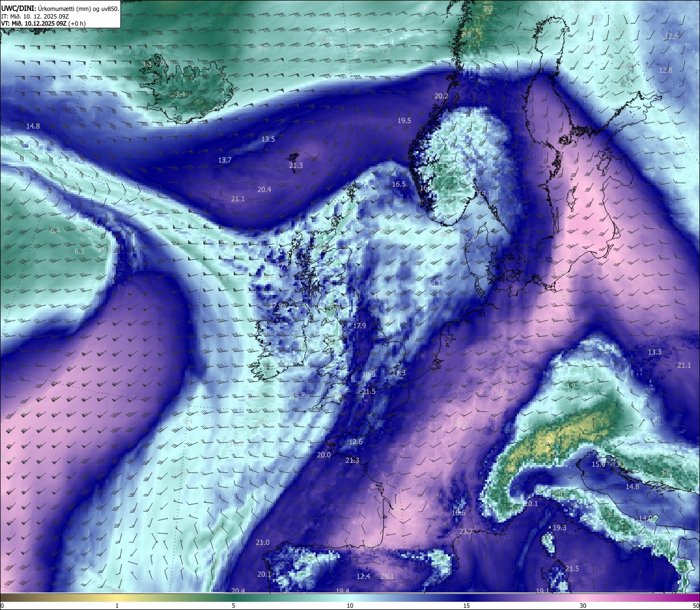The image size is (700, 610).
Task: Click the 13.5 value south of Iceland
Action: point(268,140)
